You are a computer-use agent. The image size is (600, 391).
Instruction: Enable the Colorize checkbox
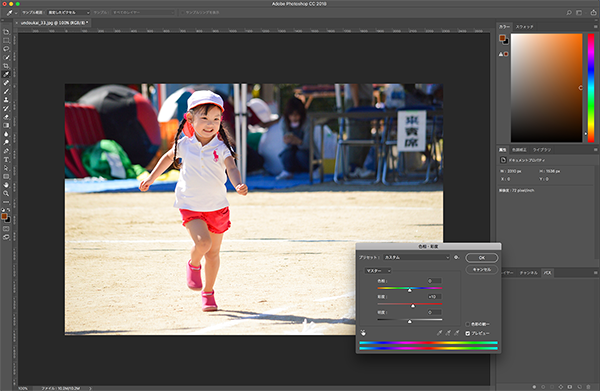pyautogui.click(x=468, y=324)
